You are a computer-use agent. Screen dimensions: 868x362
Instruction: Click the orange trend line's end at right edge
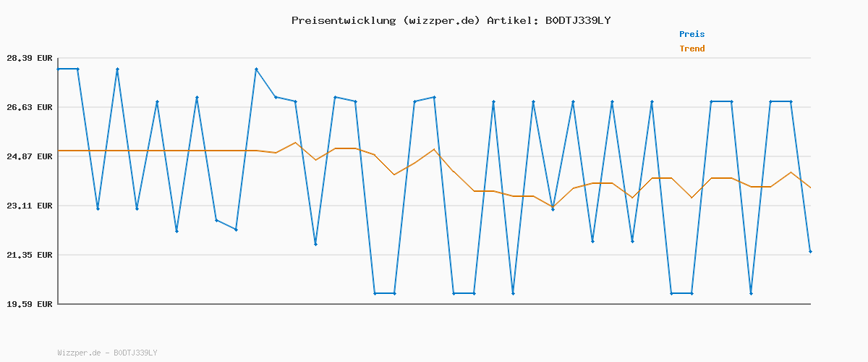tap(810, 188)
